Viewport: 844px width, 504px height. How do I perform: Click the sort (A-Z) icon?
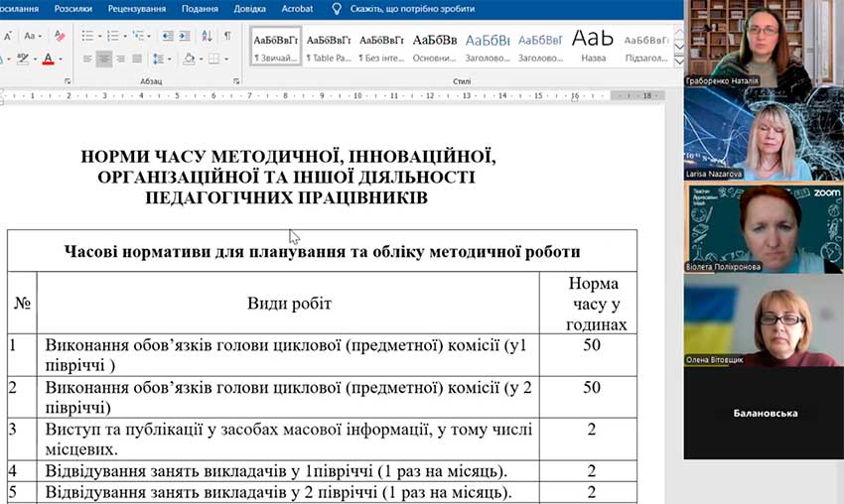click(x=207, y=36)
